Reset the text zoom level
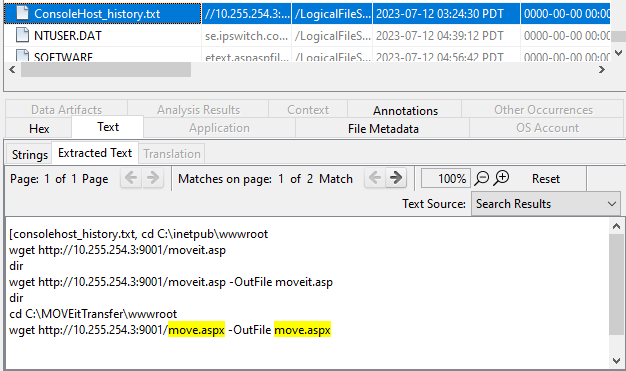 545,179
